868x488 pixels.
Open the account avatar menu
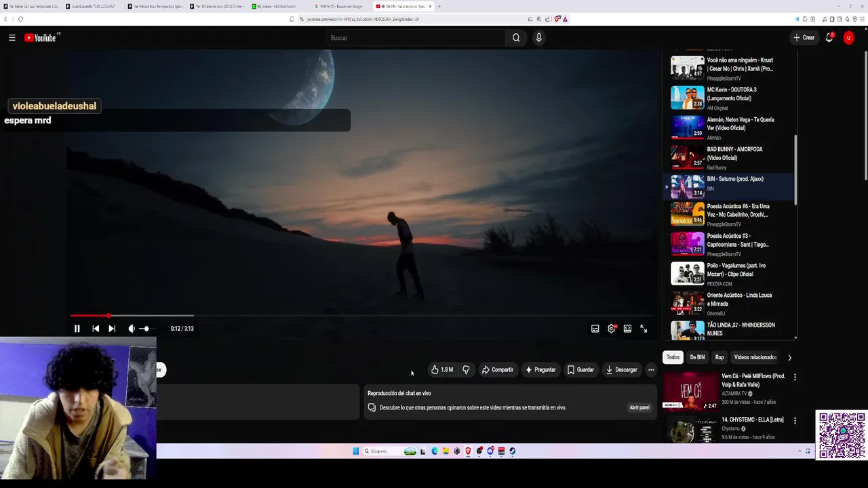coord(848,38)
